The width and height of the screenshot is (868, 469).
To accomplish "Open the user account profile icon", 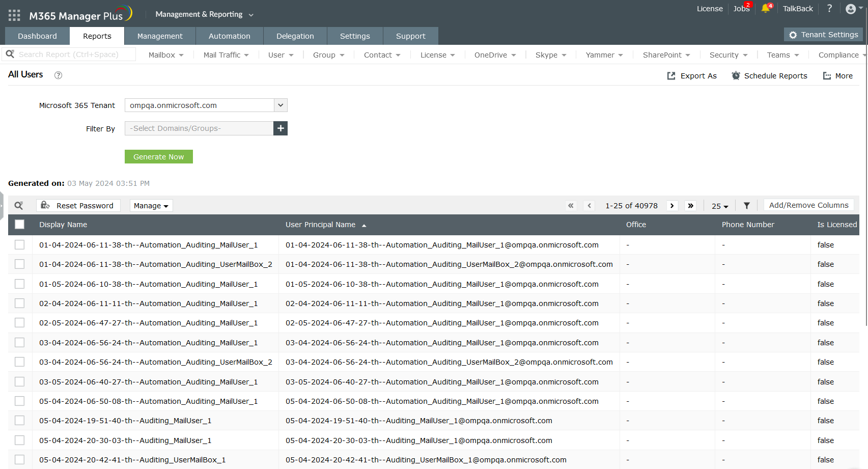I will click(851, 9).
